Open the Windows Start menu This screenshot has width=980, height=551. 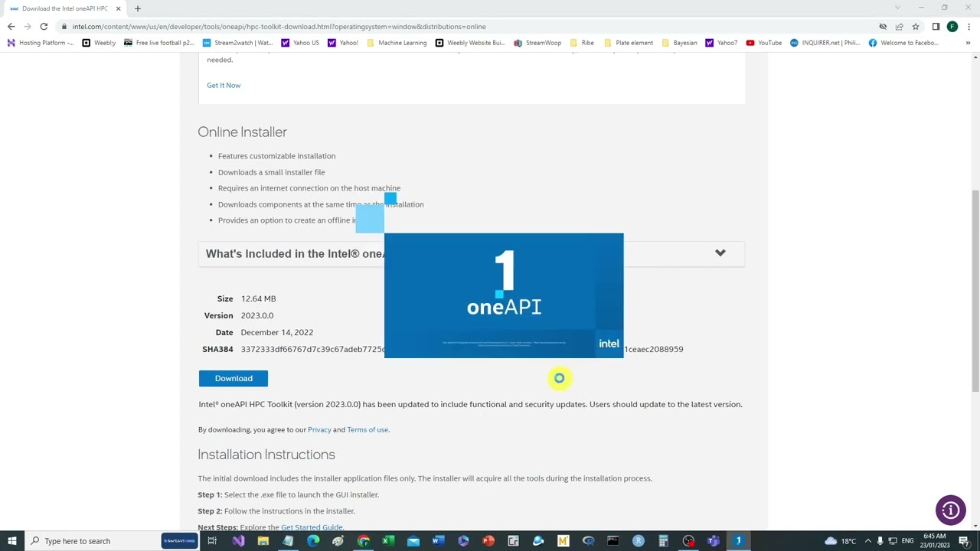click(12, 541)
